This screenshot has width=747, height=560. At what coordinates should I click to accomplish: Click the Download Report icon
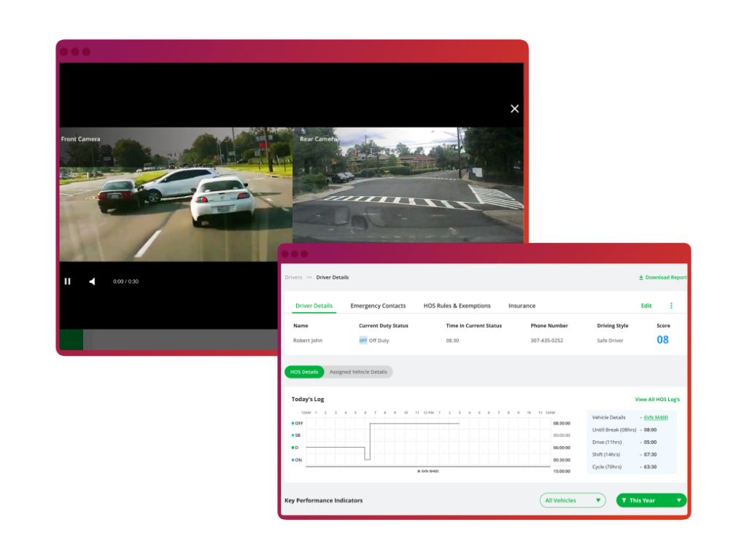point(641,278)
